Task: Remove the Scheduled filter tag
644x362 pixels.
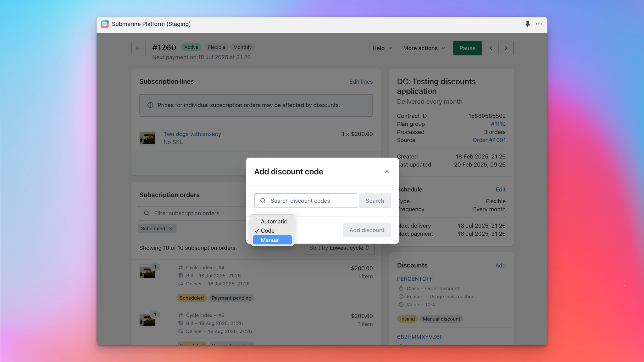Action: [171, 228]
